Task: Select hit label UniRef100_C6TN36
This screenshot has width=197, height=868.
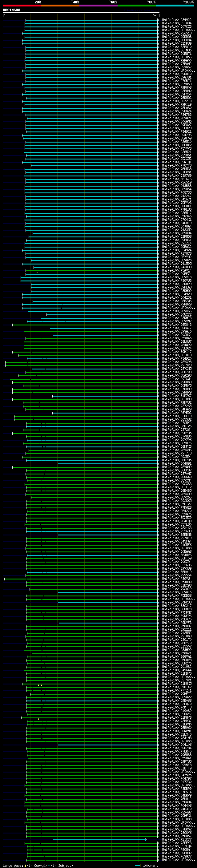Action: click(x=177, y=50)
